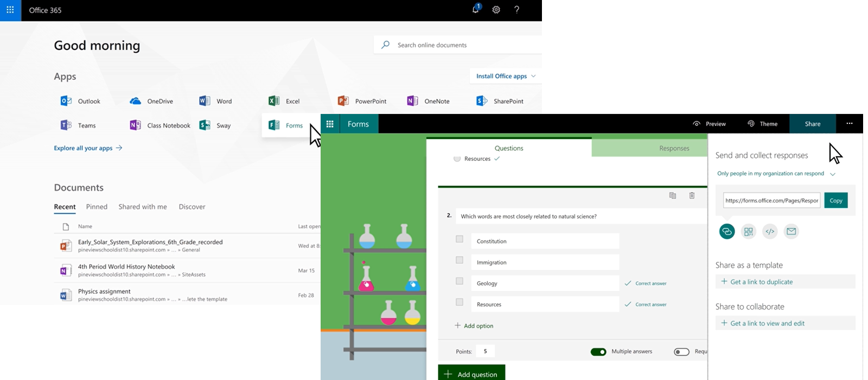Viewport: 868px width, 380px height.
Task: Open the Office 365 app launcher waffle
Action: click(10, 10)
